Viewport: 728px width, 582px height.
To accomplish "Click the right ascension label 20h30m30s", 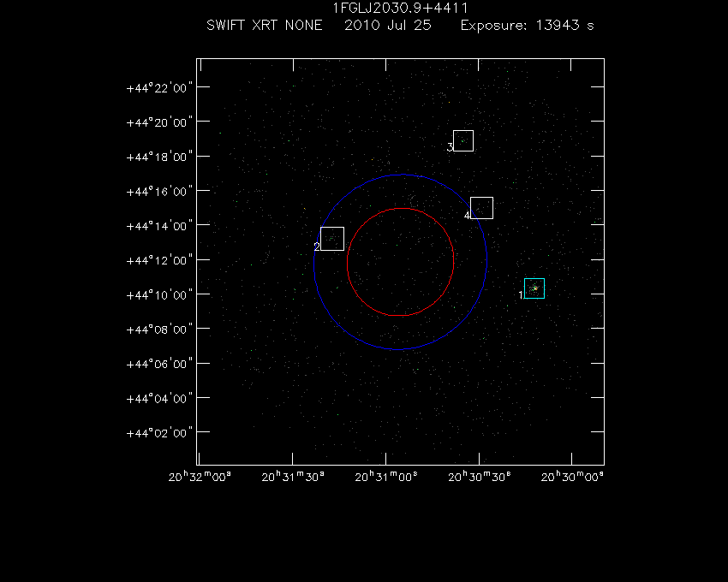I will [480, 477].
